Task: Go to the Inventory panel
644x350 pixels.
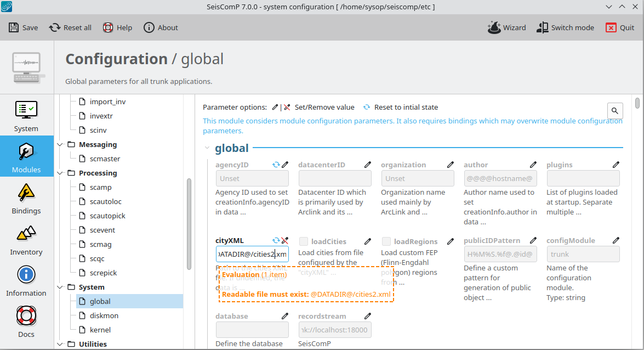Action: click(26, 239)
